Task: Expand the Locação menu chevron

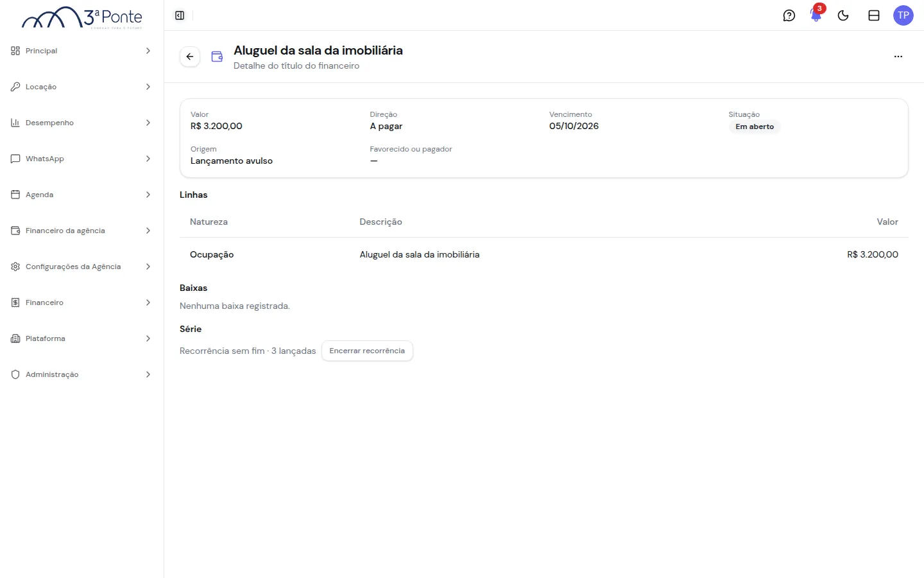Action: tap(148, 87)
